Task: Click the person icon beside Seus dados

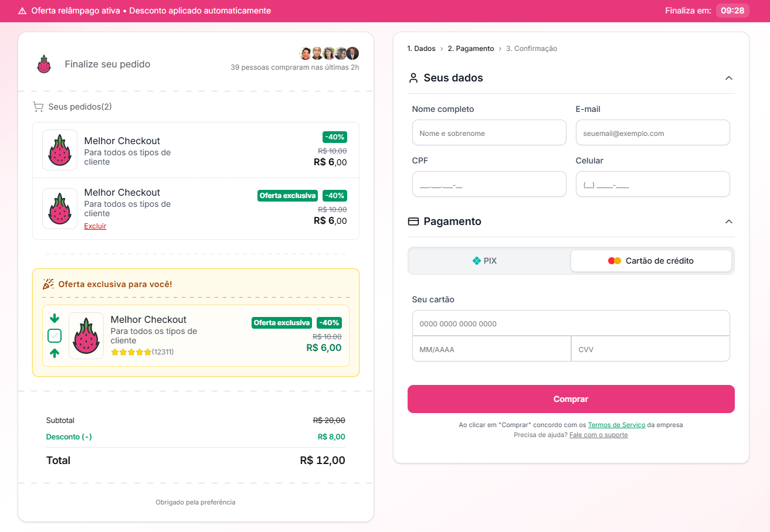Action: pos(413,78)
